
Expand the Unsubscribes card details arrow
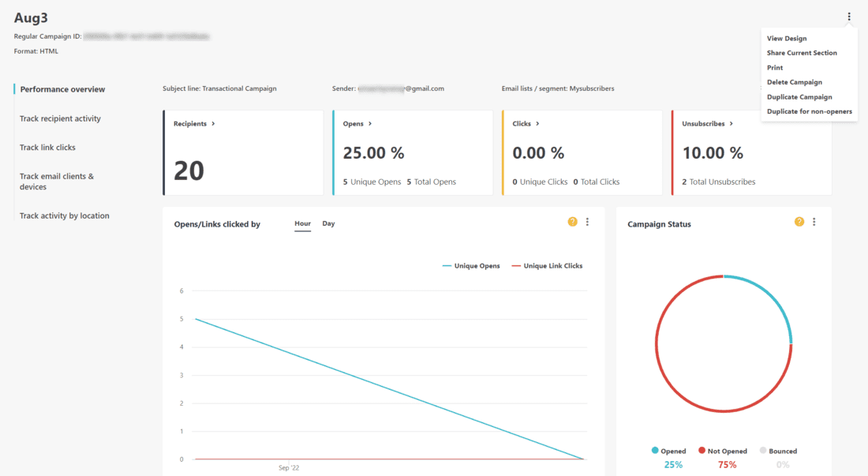pyautogui.click(x=731, y=124)
